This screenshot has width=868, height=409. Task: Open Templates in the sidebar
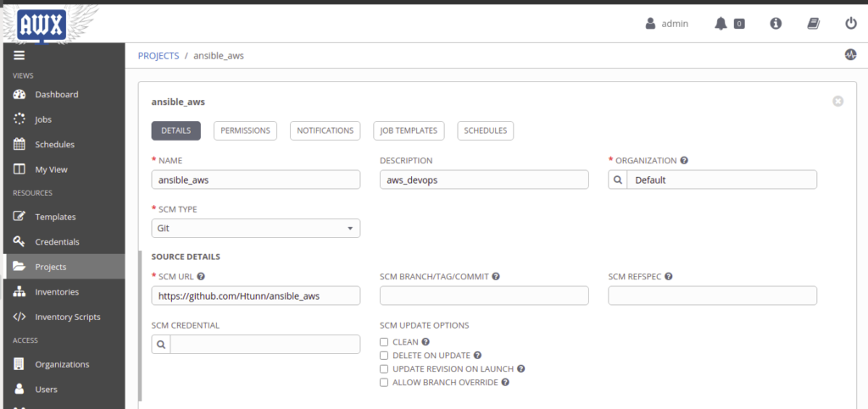point(55,217)
